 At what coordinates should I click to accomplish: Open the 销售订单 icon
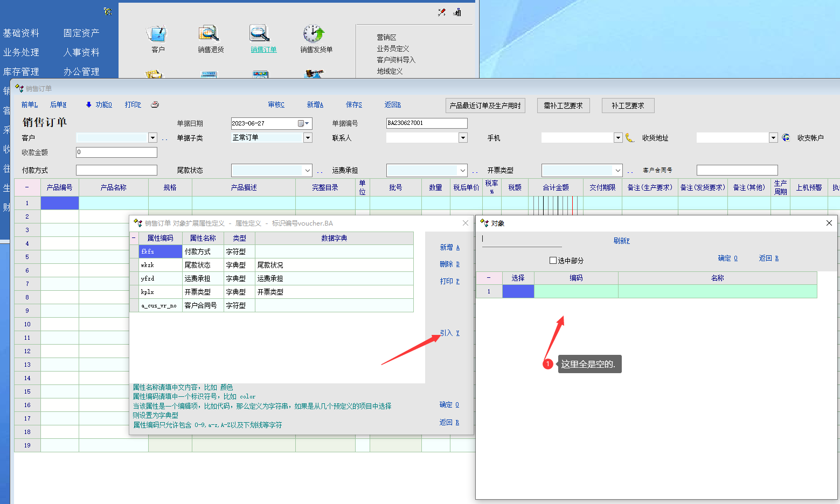coord(260,34)
